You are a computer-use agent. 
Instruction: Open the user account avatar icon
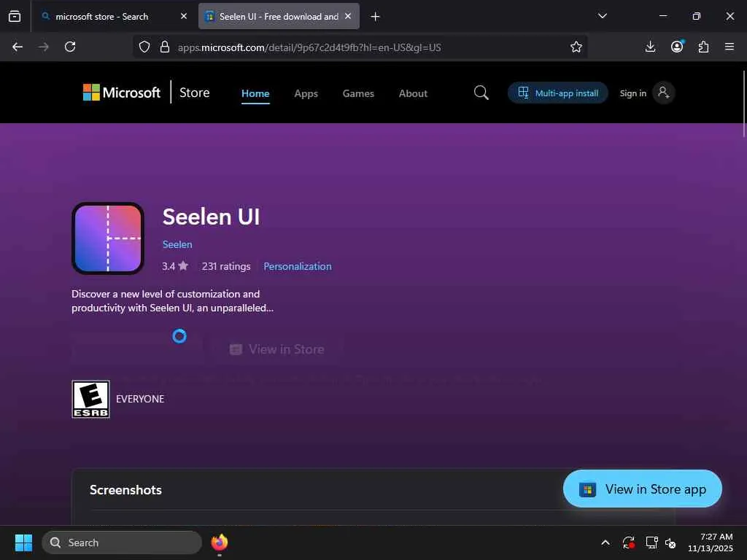pos(664,93)
